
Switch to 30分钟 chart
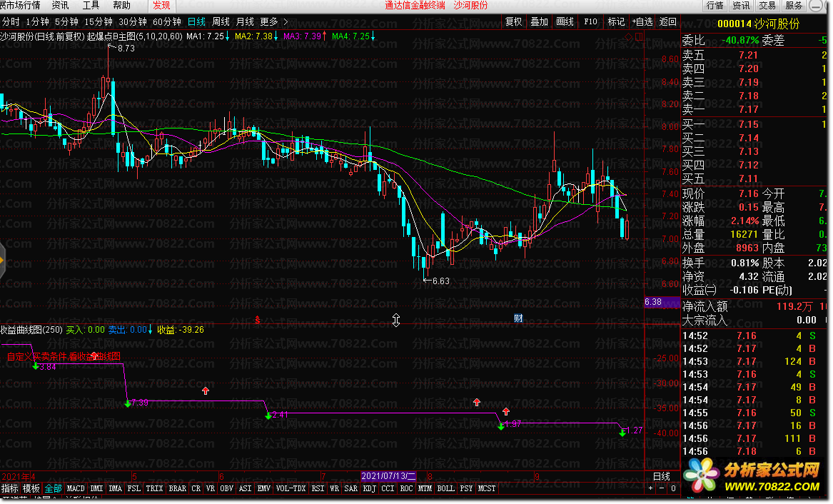pos(132,22)
